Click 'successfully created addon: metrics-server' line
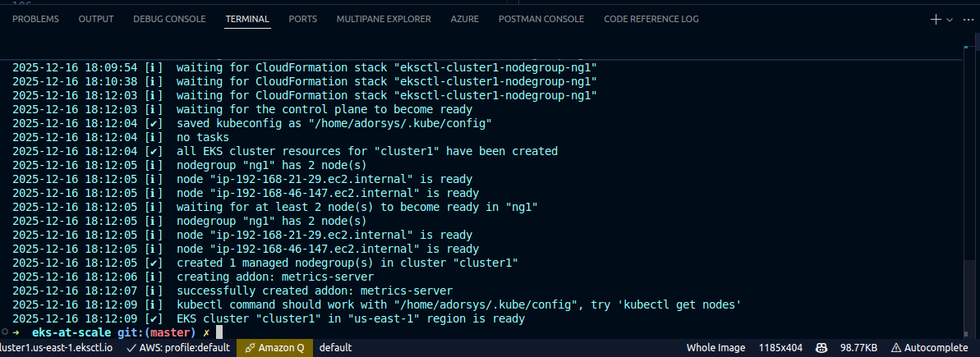This screenshot has height=357, width=980. pos(315,291)
